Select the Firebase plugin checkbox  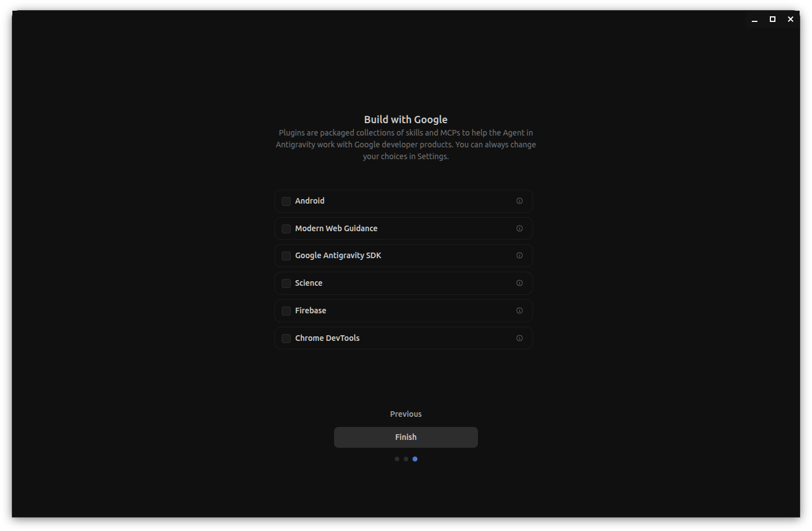pos(286,311)
